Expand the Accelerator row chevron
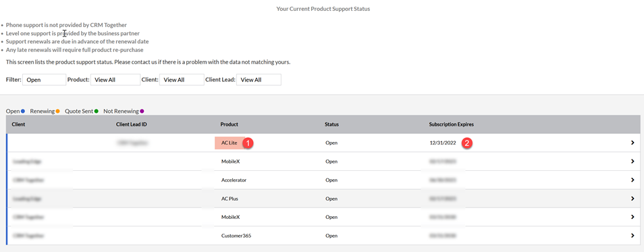The width and height of the screenshot is (644, 252). coord(633,180)
